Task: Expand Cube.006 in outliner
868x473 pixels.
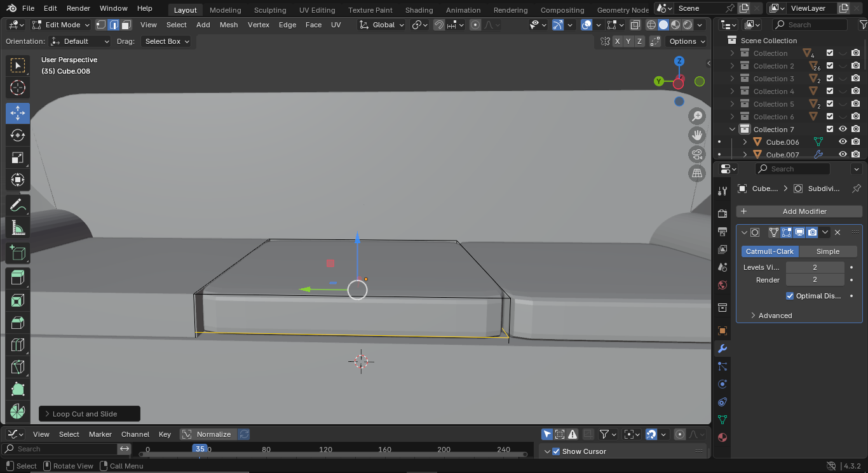Action: [x=745, y=142]
